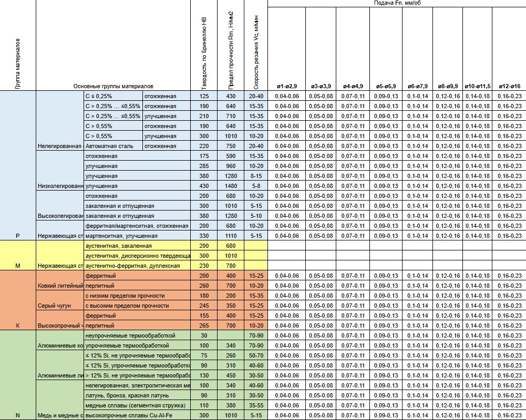The width and height of the screenshot is (526, 420).
Task: Click the ø12-ø16 diameter column header
Action: pyautogui.click(x=509, y=86)
